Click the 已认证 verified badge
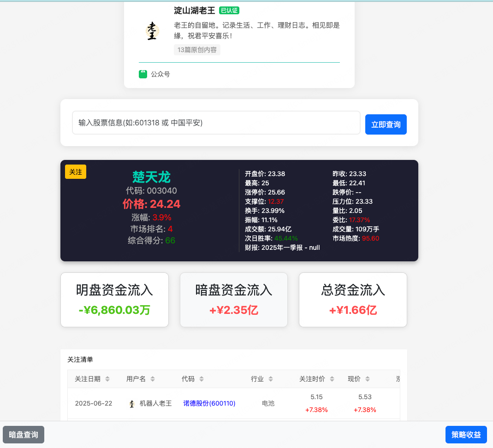The height and width of the screenshot is (448, 493). (229, 10)
